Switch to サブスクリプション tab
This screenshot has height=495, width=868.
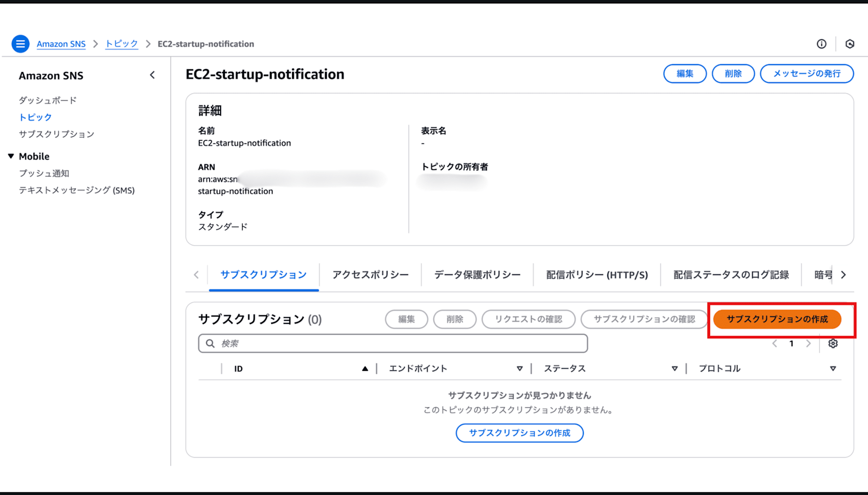pyautogui.click(x=263, y=275)
